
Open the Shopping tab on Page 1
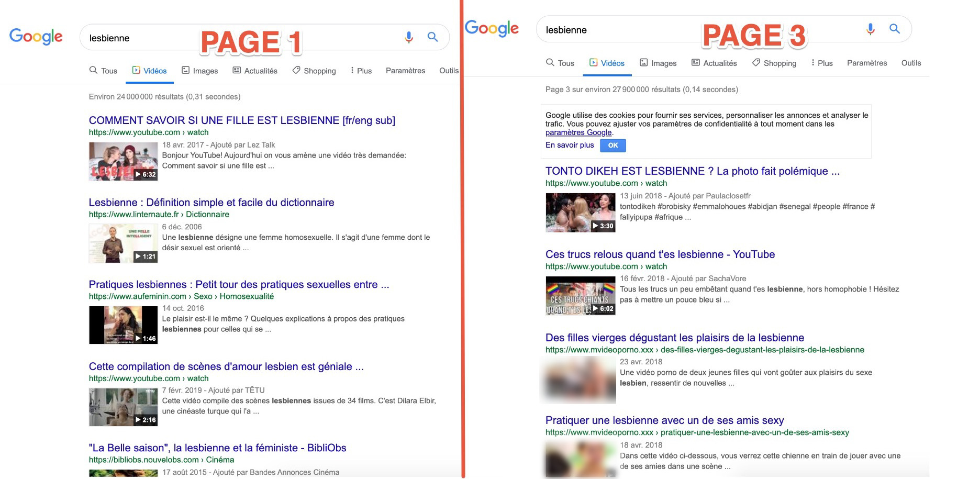pos(314,71)
